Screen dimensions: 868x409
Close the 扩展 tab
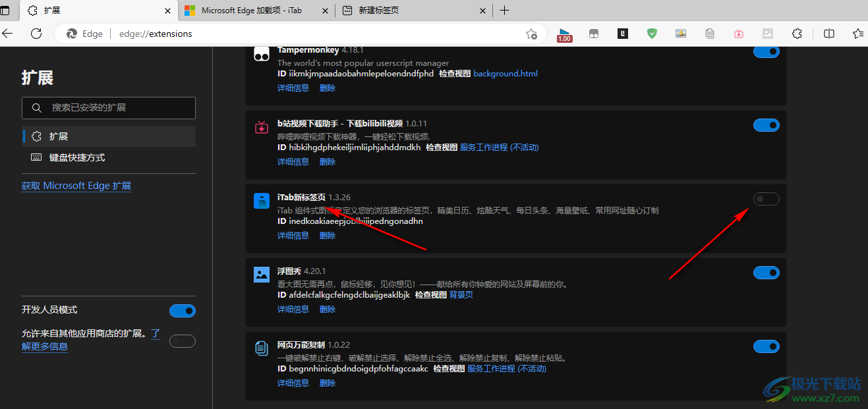(167, 11)
